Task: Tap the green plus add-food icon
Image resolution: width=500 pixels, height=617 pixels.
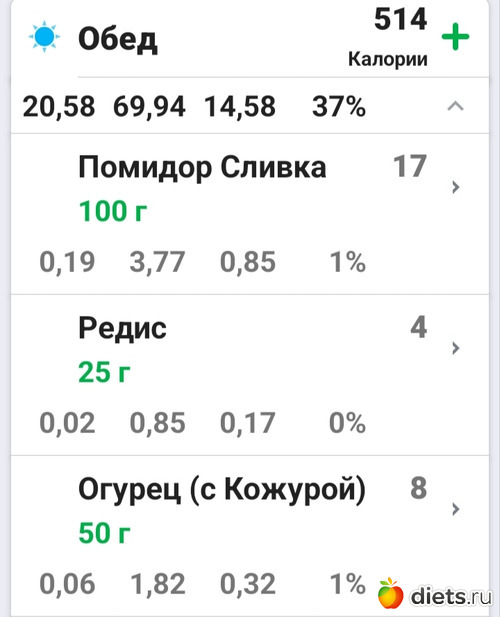Action: 455,37
